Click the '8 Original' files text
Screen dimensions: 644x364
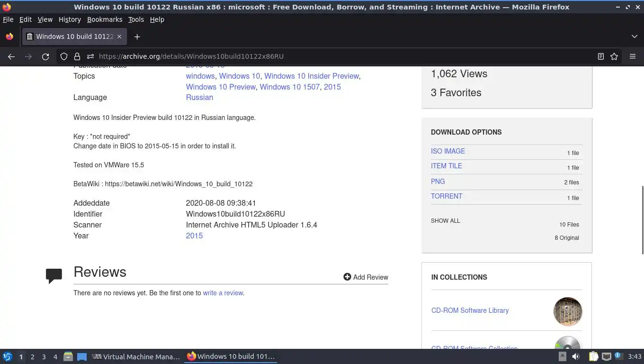point(567,238)
